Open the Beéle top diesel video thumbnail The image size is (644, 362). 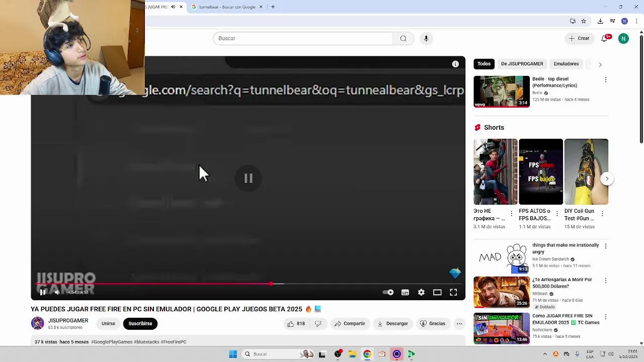(x=502, y=92)
